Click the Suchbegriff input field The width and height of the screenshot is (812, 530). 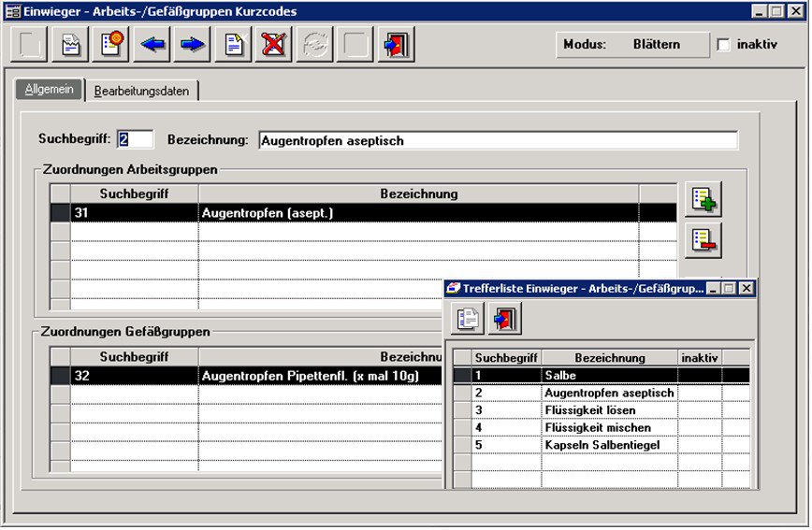click(x=135, y=140)
